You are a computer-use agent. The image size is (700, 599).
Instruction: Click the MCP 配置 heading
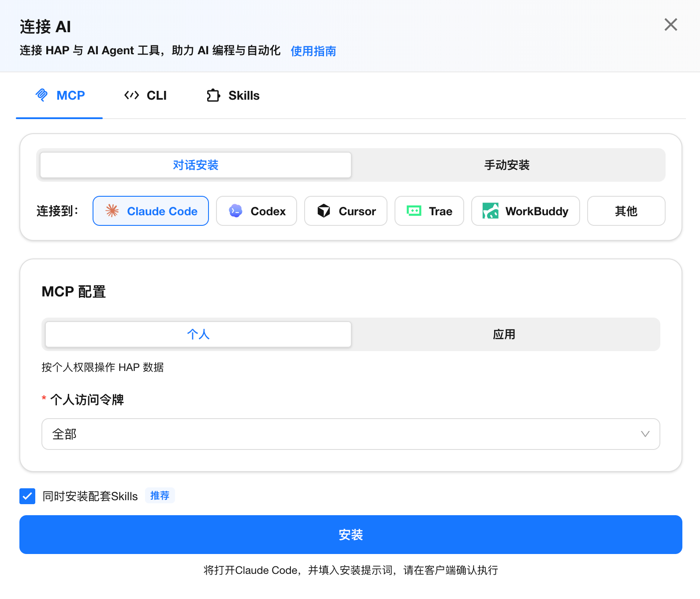[x=74, y=292]
